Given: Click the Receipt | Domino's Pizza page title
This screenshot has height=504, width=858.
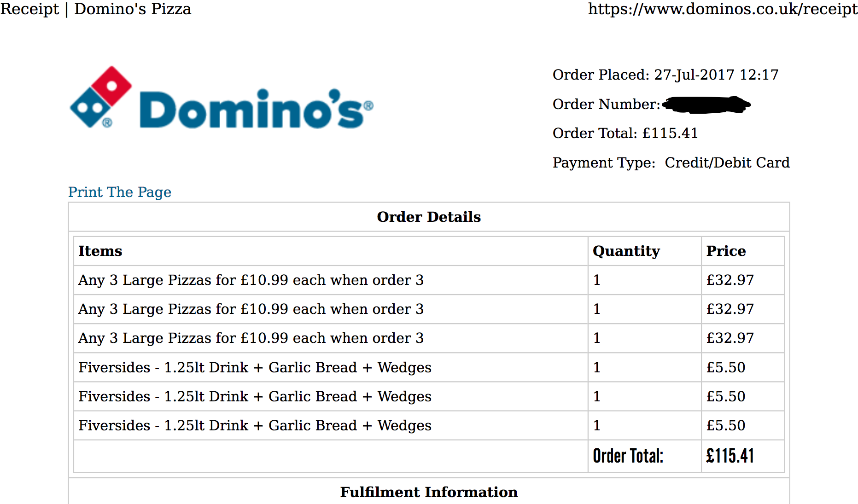Looking at the screenshot, I should coord(96,9).
